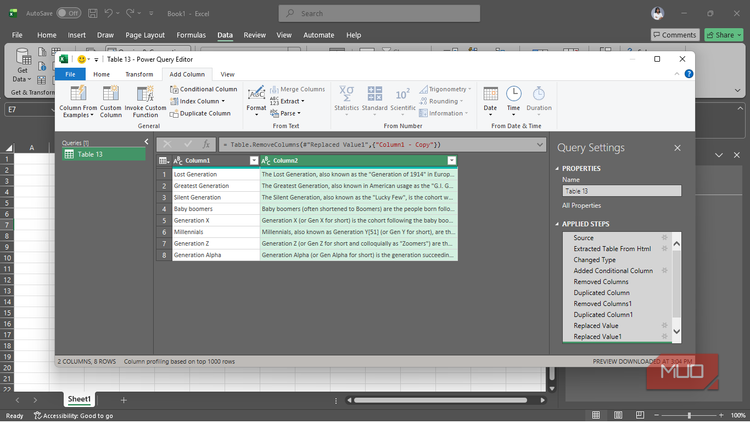Image resolution: width=750 pixels, height=422 pixels.
Task: Open Column From Examples tool
Action: 78,101
